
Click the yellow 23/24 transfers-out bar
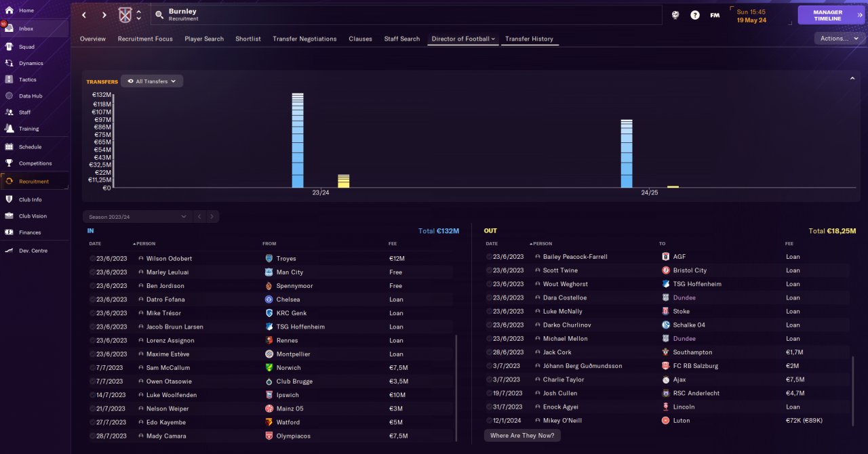point(344,181)
